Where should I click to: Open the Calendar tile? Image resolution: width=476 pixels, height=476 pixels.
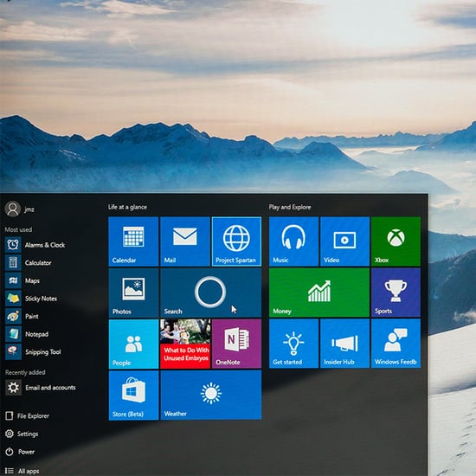click(133, 241)
